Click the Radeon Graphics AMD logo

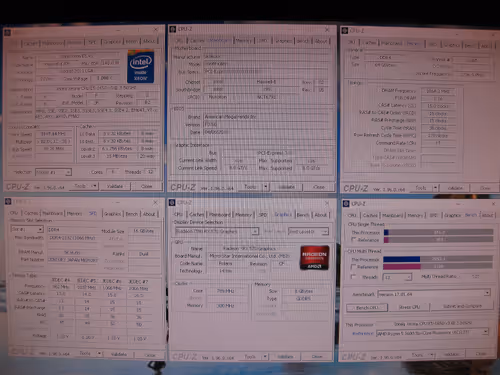(314, 257)
